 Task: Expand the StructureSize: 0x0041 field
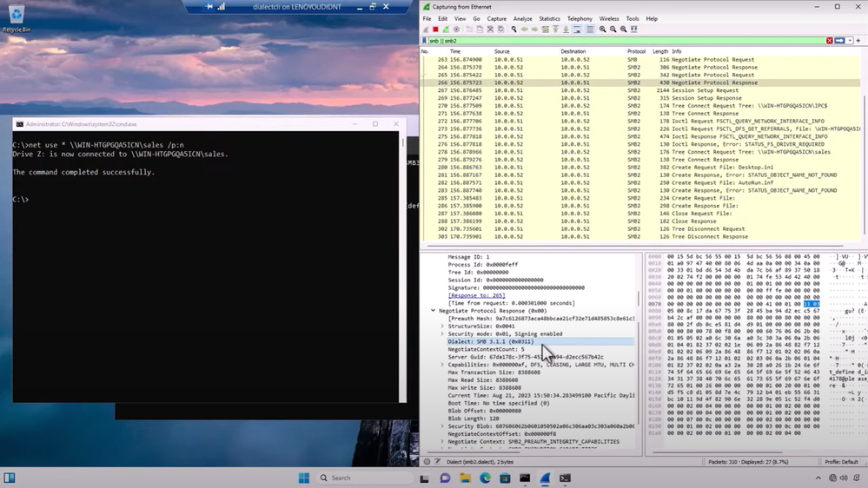(442, 326)
